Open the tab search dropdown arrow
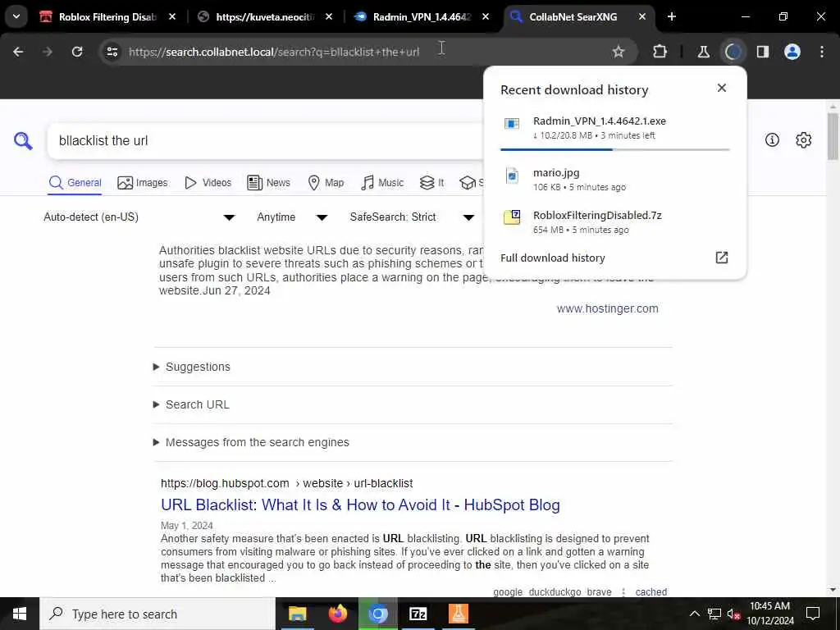840x630 pixels. [16, 16]
